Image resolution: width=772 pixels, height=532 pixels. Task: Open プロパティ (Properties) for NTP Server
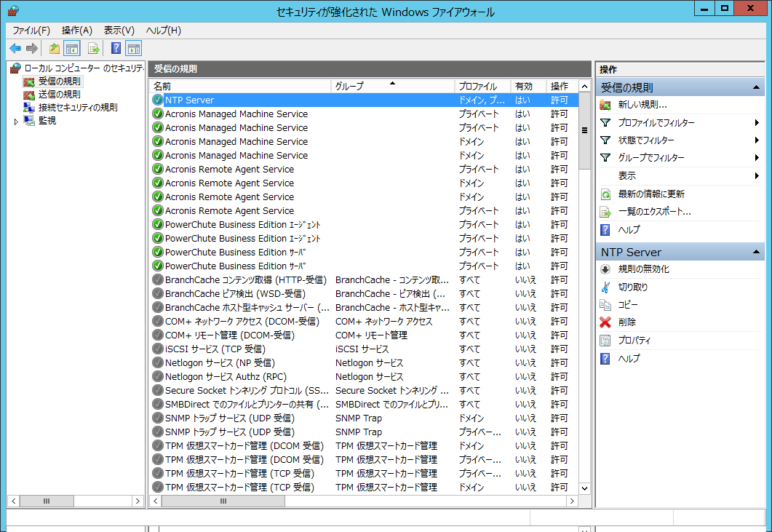(x=634, y=341)
